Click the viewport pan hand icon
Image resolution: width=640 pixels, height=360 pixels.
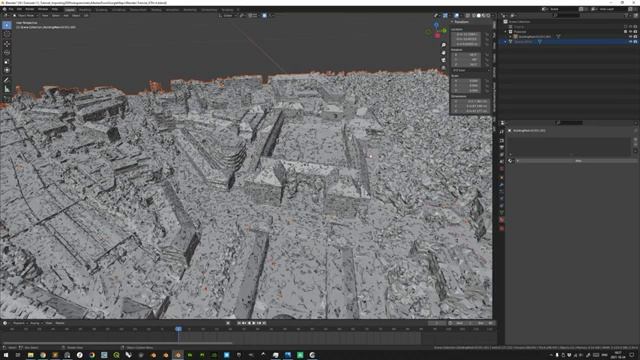pyautogui.click(x=444, y=53)
